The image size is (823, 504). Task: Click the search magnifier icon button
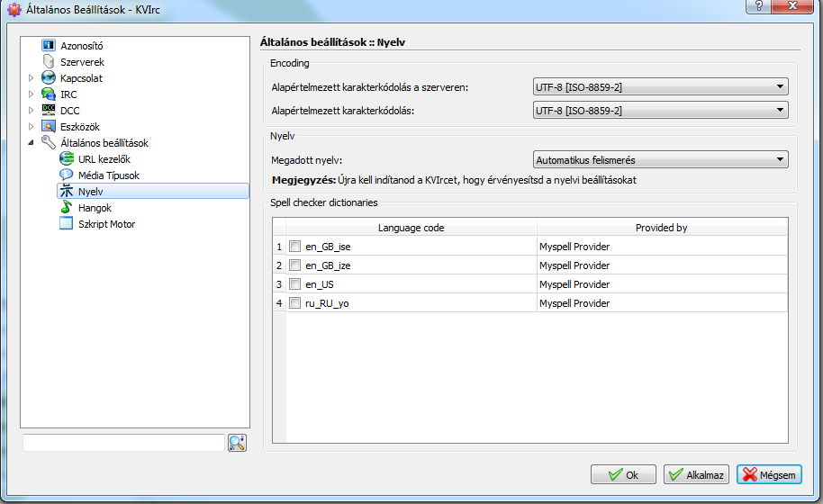(x=237, y=443)
